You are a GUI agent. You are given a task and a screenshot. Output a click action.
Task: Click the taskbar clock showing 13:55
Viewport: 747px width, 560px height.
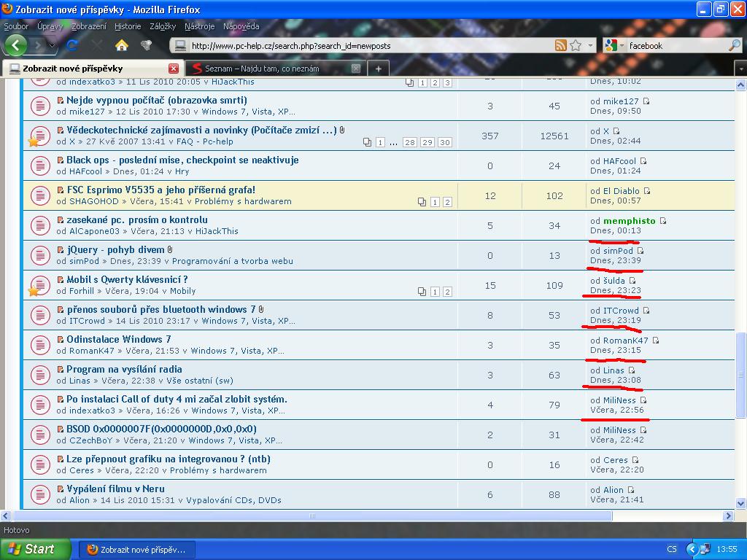pyautogui.click(x=727, y=549)
